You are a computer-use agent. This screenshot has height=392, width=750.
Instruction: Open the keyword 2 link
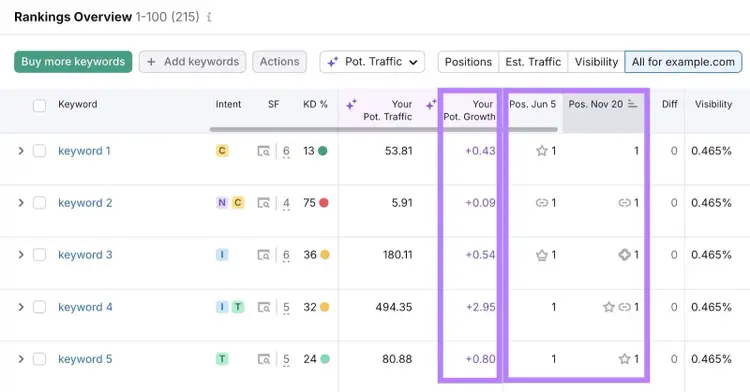[x=85, y=203]
